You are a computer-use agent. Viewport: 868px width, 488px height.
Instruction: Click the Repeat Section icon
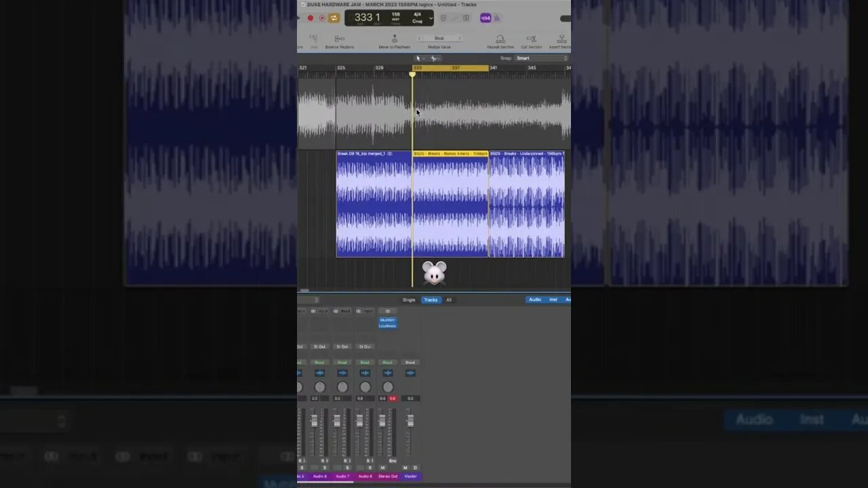click(x=500, y=39)
